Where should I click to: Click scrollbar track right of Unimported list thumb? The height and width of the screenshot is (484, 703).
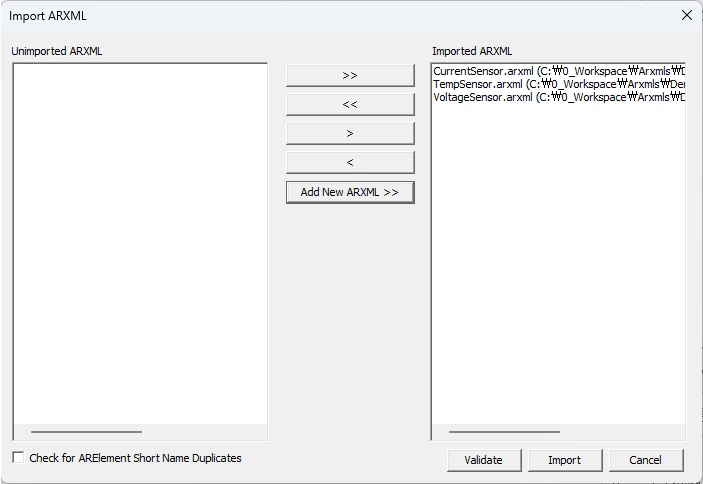205,432
